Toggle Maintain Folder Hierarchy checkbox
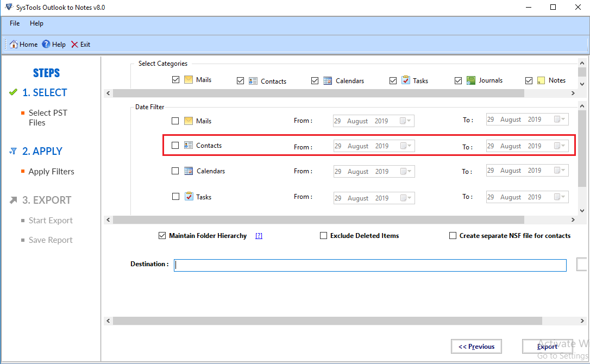The width and height of the screenshot is (590, 364). pyautogui.click(x=162, y=236)
